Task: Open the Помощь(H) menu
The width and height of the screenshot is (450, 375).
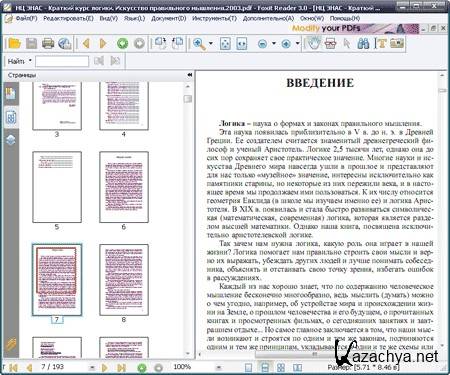Action: coord(345,18)
